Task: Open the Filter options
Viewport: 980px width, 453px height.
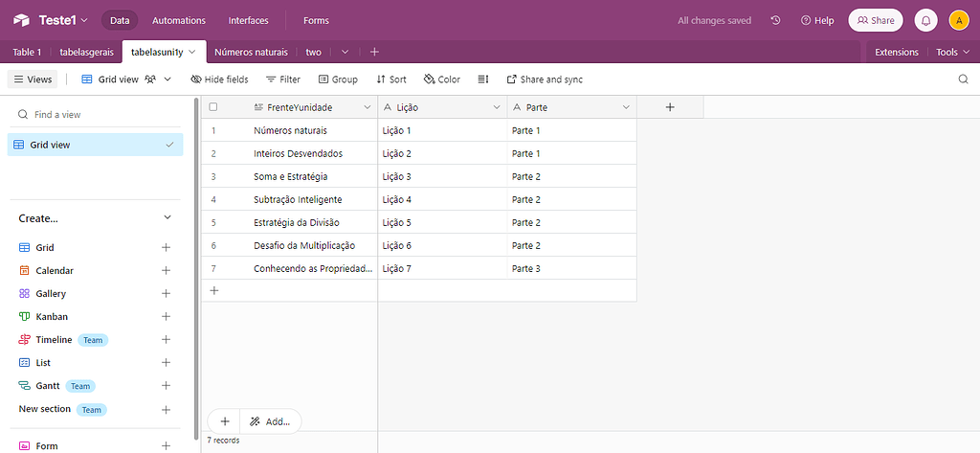Action: [283, 79]
